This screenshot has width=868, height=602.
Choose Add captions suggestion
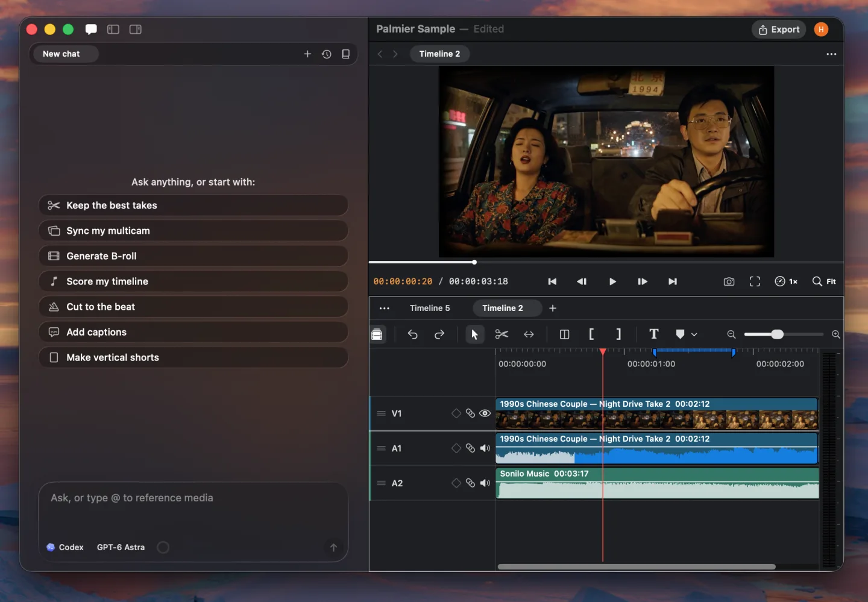pos(193,332)
